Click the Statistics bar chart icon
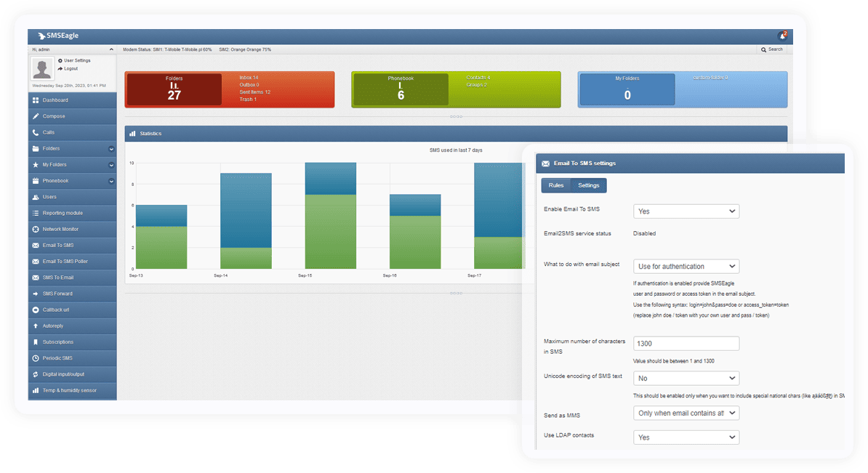The width and height of the screenshot is (868, 473). click(132, 133)
